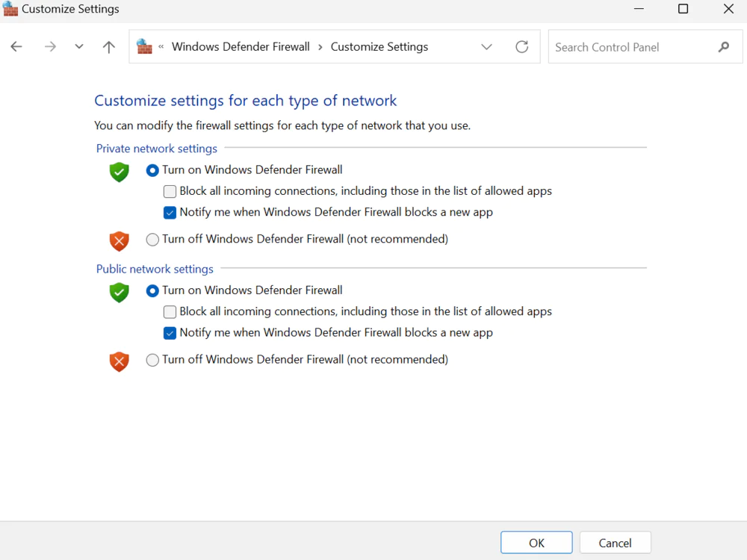Click green shield under Private network settings
747x560 pixels.
pos(119,172)
